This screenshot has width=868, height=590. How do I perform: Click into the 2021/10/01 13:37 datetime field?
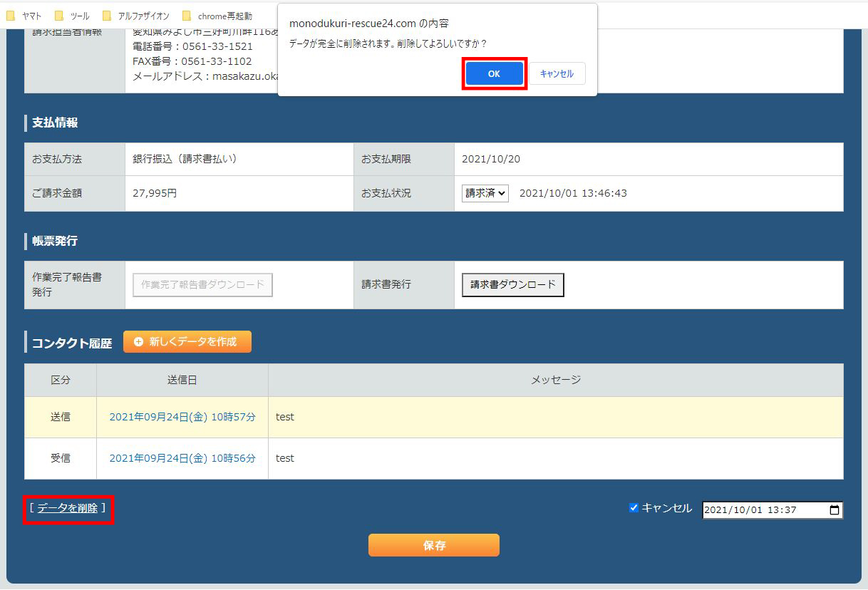[755, 510]
